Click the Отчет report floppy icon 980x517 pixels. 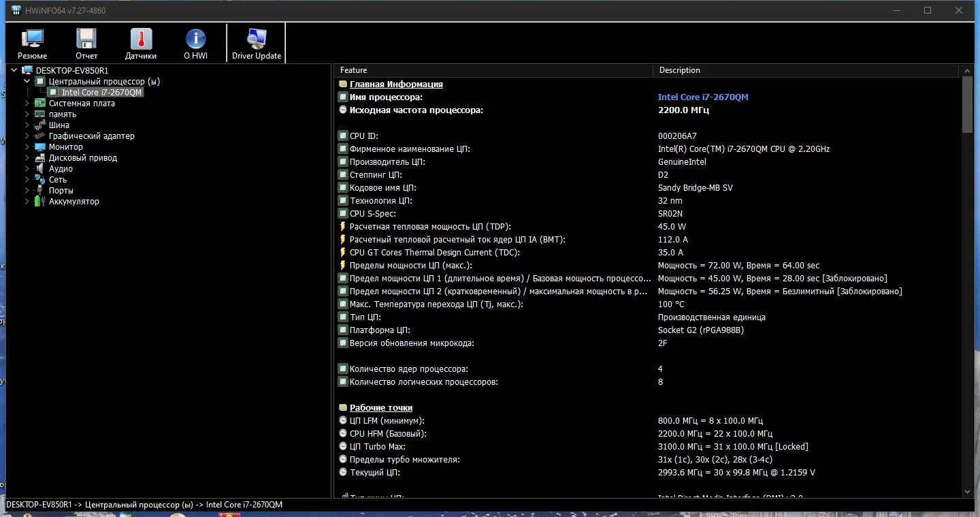pos(86,44)
